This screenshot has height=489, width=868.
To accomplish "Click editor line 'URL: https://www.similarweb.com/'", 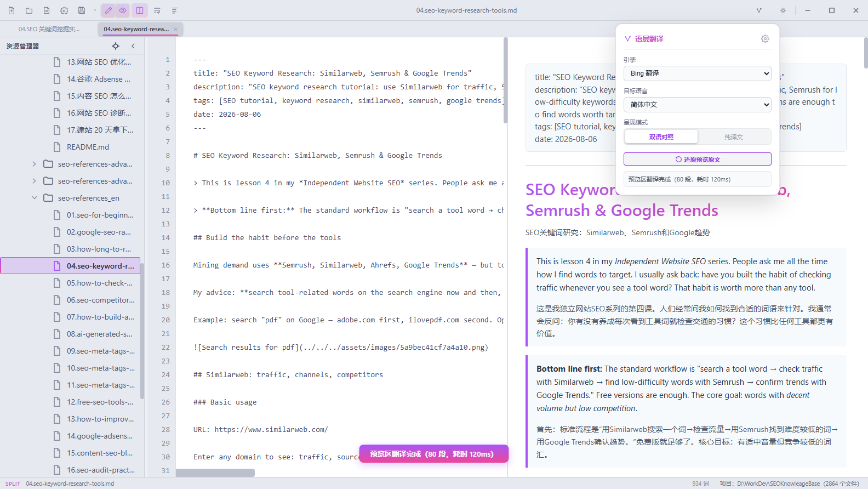I will click(x=260, y=430).
